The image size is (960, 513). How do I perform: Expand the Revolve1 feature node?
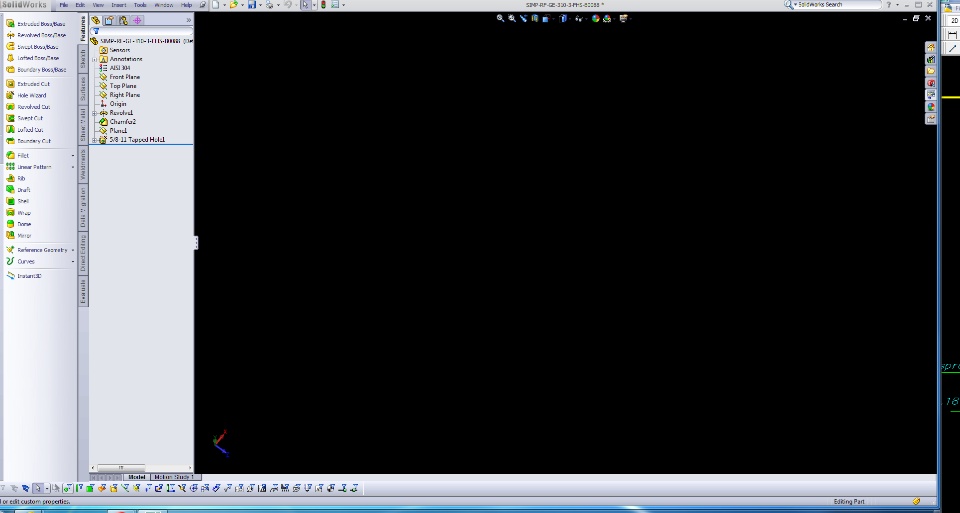pyautogui.click(x=95, y=113)
